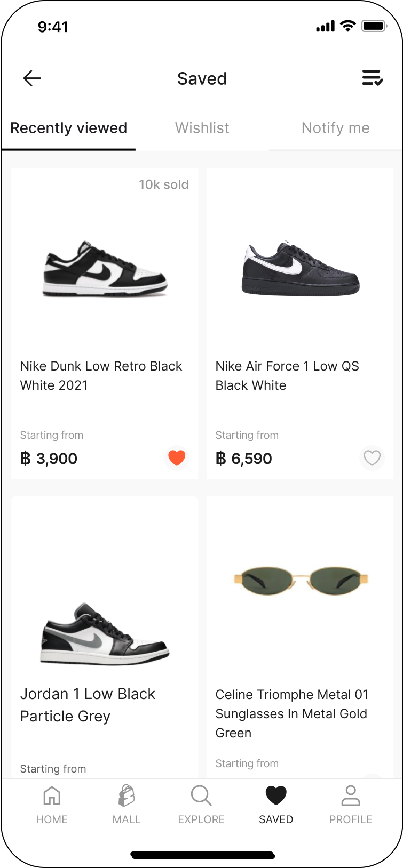This screenshot has height=868, width=403.
Task: Switch to the Wishlist tab
Action: tap(202, 128)
